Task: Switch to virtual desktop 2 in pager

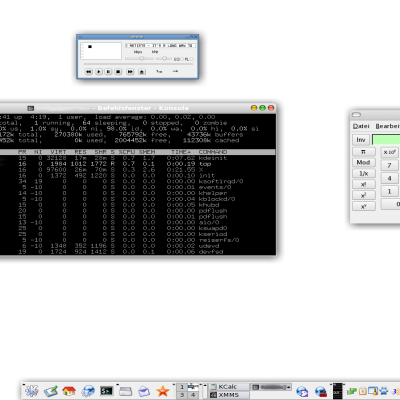Action: (193, 387)
